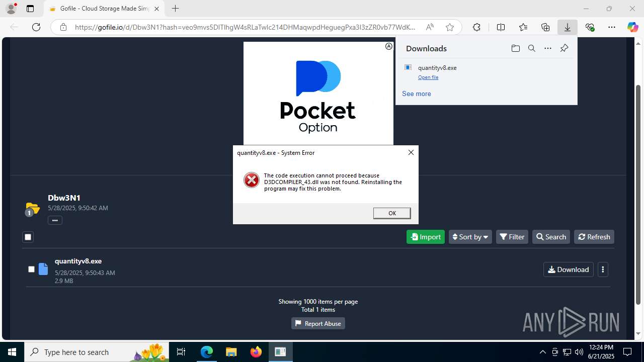Open Edge Settings and more menu
644x362 pixels.
coord(612,27)
